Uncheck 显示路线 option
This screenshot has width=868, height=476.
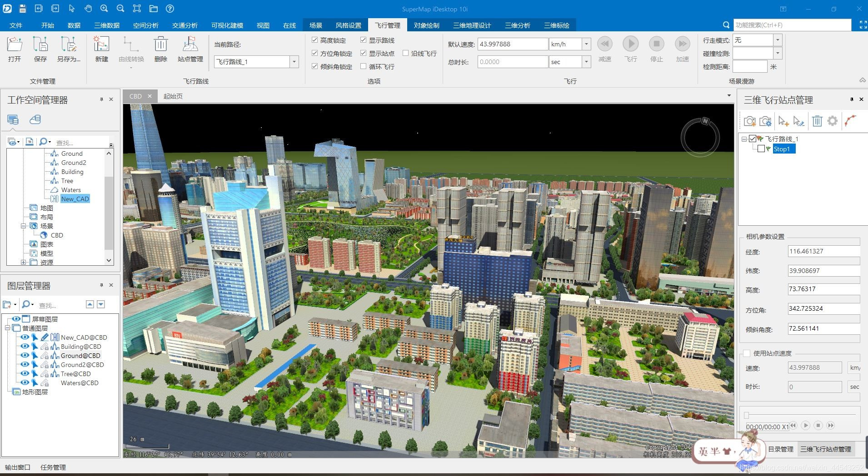[x=363, y=40]
